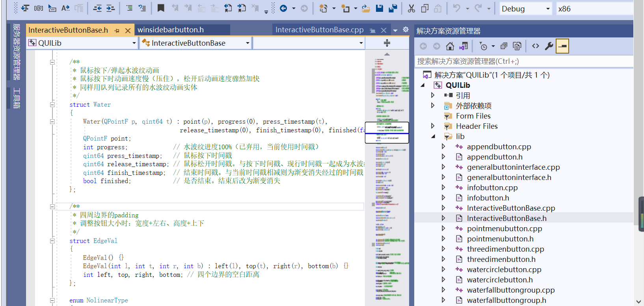Image resolution: width=644 pixels, height=306 pixels.
Task: Switch to InteractiveButtonBase.h tab
Action: coord(68,30)
